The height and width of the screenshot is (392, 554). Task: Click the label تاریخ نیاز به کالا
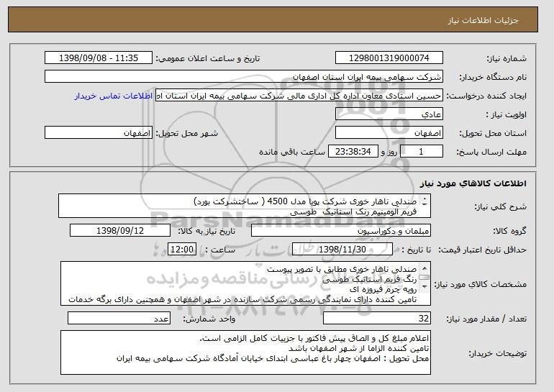pyautogui.click(x=206, y=231)
